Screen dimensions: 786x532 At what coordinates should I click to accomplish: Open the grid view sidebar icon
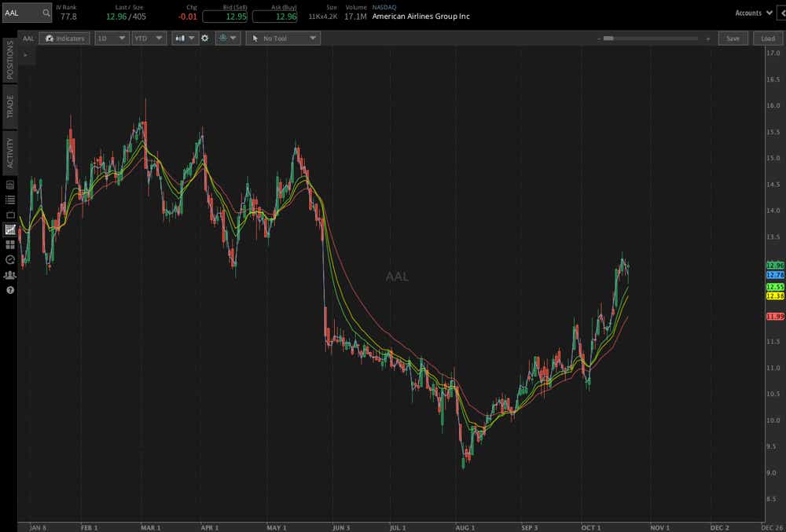[x=10, y=245]
